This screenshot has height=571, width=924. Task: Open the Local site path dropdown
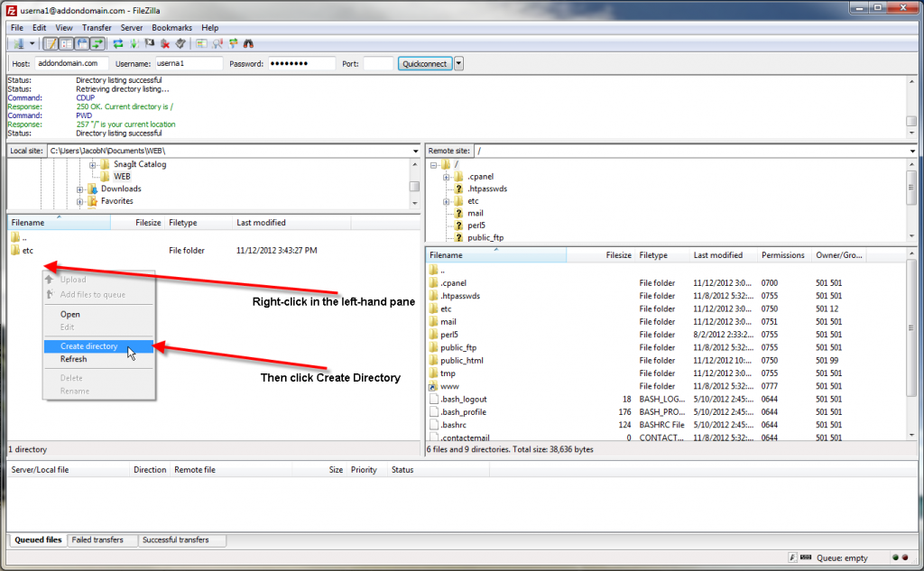tap(414, 151)
